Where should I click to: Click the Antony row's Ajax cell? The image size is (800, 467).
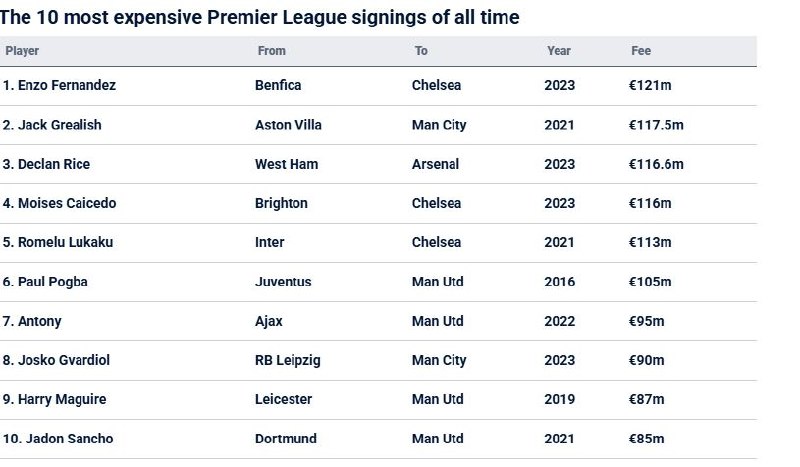pos(269,321)
